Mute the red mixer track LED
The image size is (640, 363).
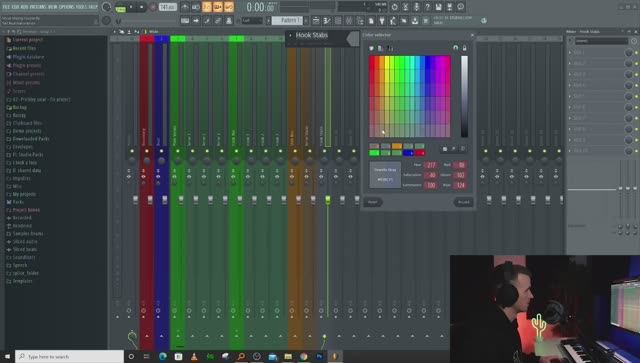[x=147, y=151]
